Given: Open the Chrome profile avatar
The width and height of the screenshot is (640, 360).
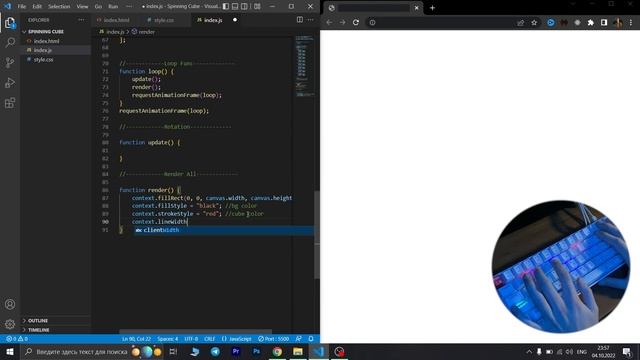Looking at the screenshot, I should pos(618,22).
